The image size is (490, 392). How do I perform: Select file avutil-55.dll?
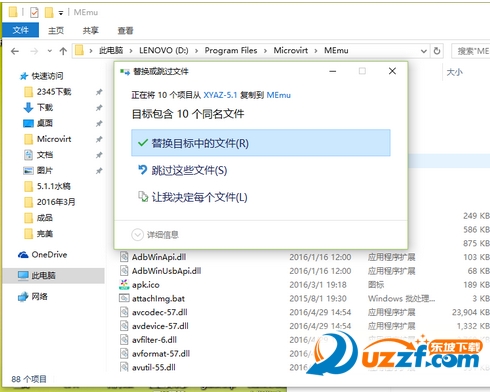coord(154,367)
